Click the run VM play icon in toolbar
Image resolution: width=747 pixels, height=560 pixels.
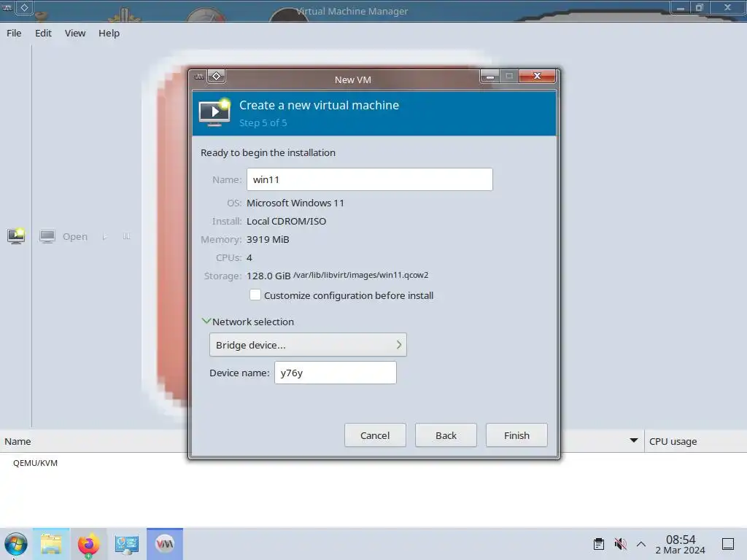point(104,237)
